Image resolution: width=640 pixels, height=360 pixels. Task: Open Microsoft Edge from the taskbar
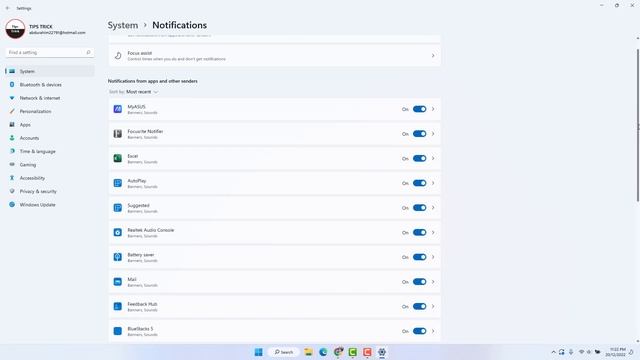coord(323,352)
